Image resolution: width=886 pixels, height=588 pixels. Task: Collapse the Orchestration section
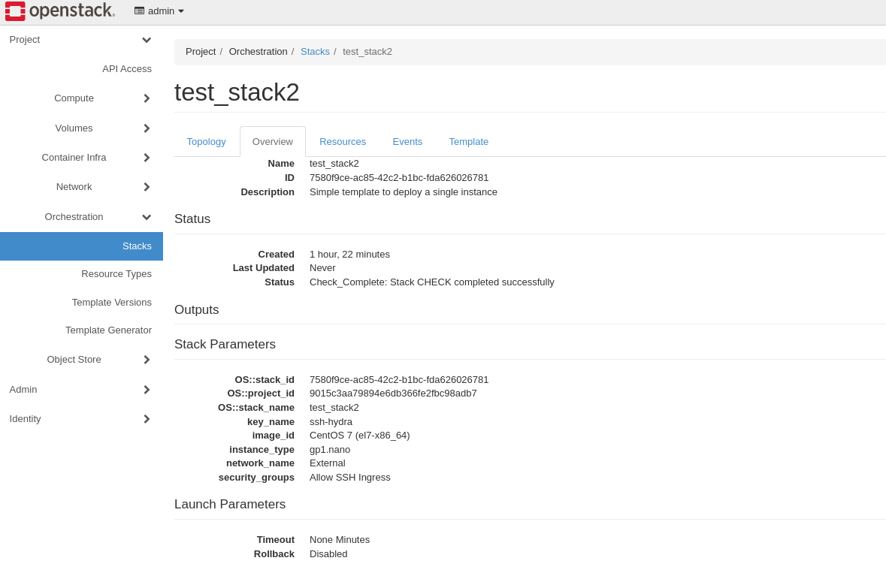click(147, 217)
